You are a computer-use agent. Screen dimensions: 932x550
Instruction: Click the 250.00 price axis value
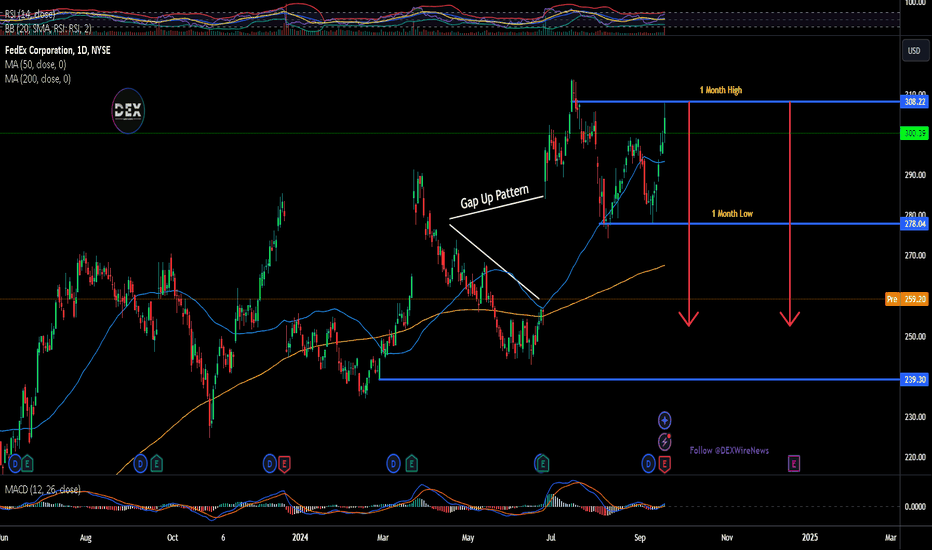click(915, 337)
